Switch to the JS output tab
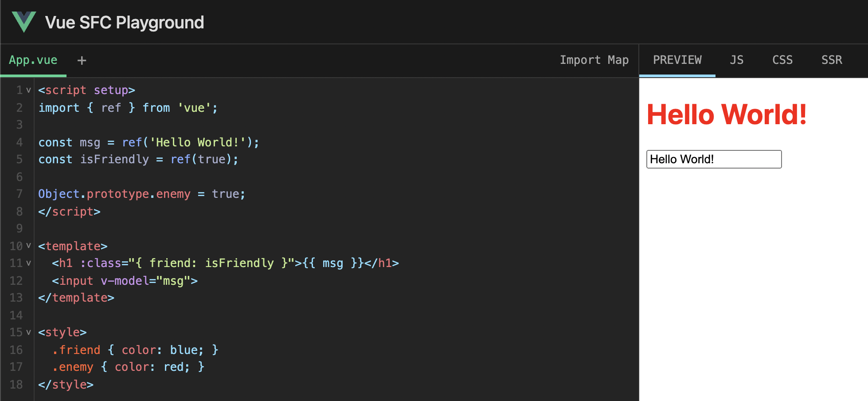Viewport: 868px width, 401px height. 736,60
